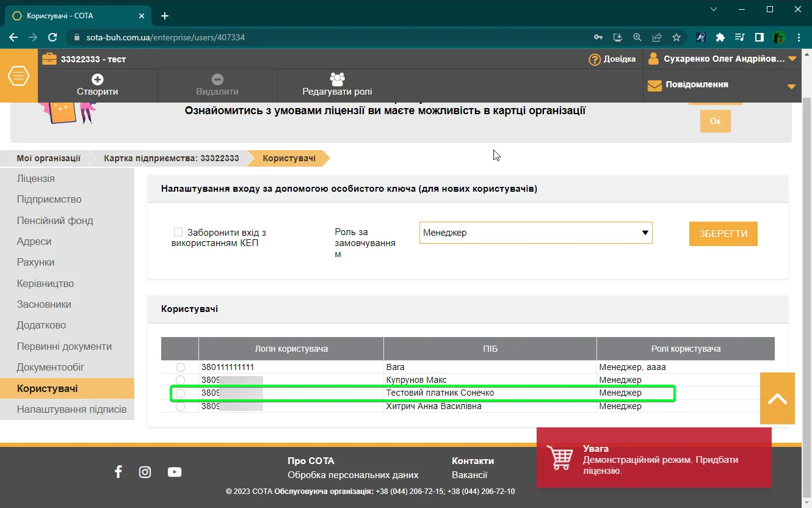Open Довідка help question icon

tap(595, 59)
